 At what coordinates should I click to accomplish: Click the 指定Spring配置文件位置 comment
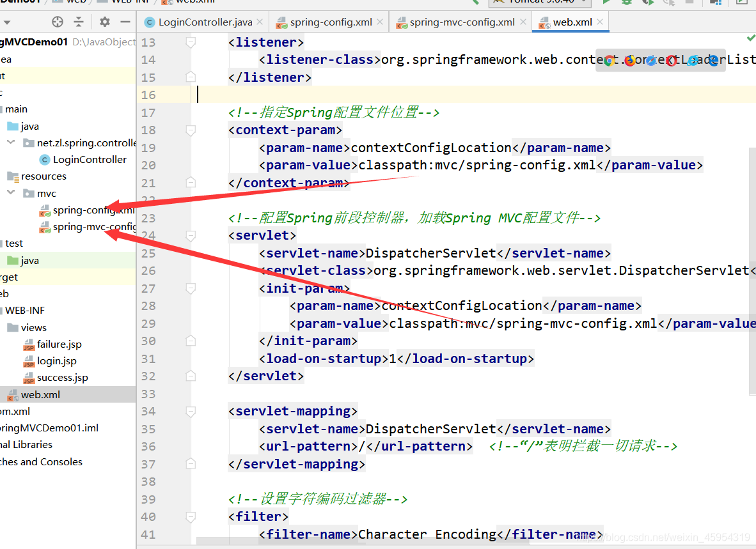tap(334, 112)
